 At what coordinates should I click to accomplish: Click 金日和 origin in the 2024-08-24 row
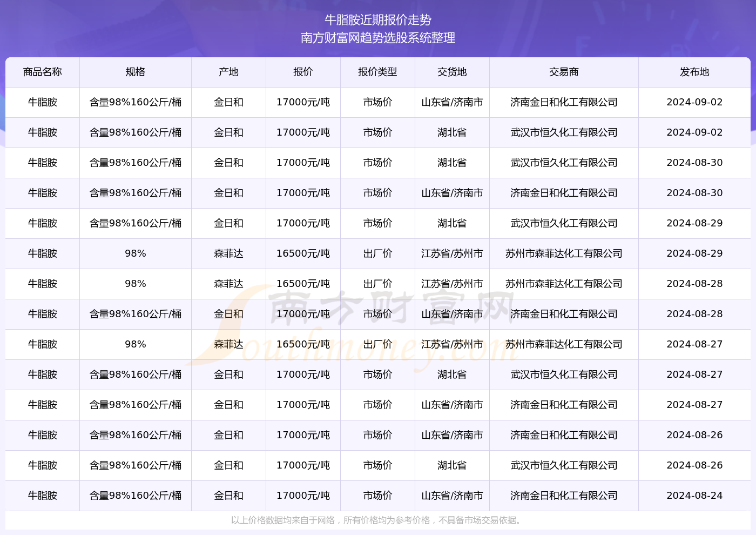coord(229,496)
